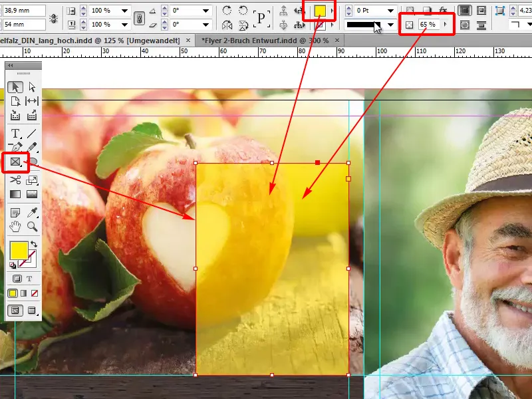532x399 pixels.
Task: Click the 54 mm height field
Action: 24,25
